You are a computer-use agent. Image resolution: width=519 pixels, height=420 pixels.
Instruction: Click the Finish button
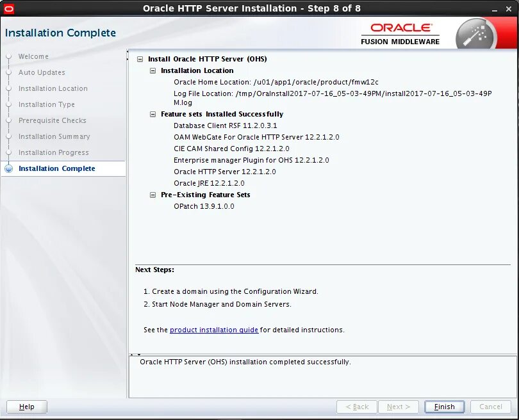point(445,407)
